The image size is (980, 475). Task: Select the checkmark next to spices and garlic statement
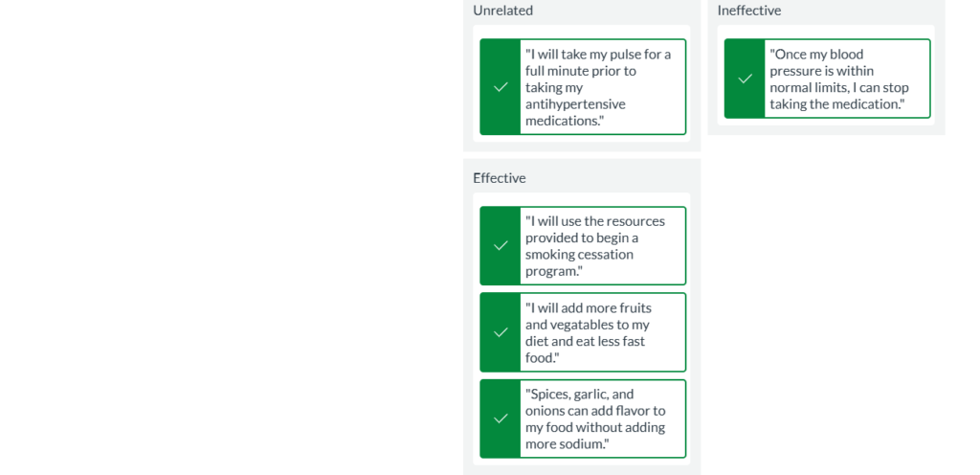point(500,418)
